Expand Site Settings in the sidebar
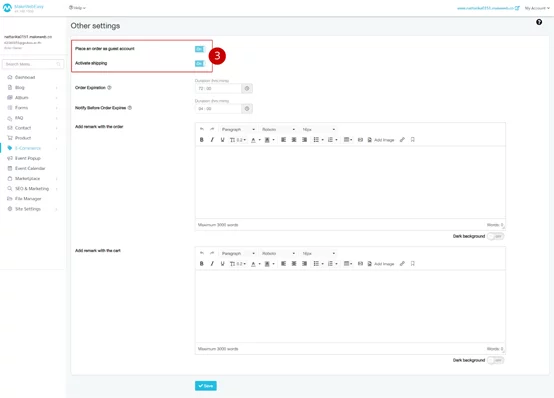Screen dimensions: 554x398 point(32,209)
